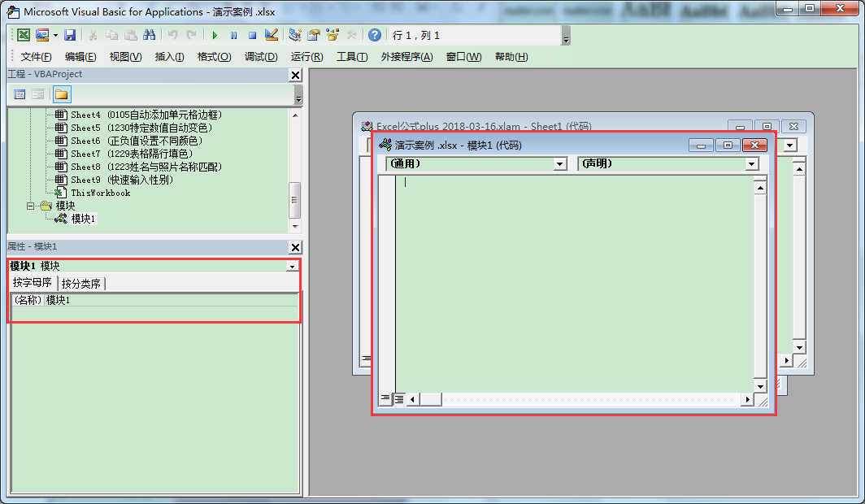Click the Copy toolbar icon

pos(112,35)
